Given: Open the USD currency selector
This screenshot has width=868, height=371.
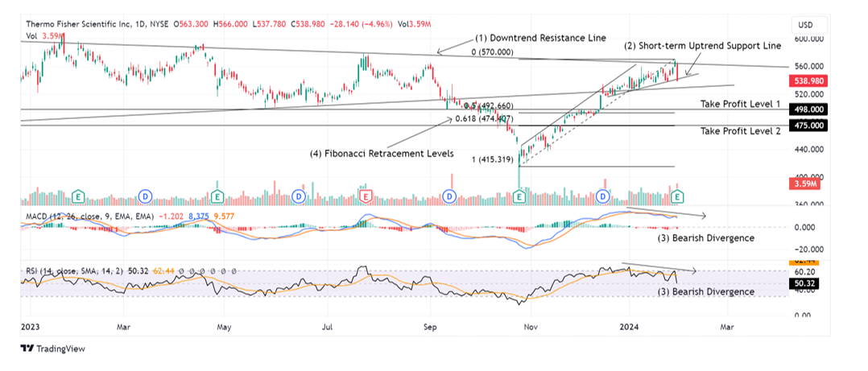Looking at the screenshot, I should point(810,25).
